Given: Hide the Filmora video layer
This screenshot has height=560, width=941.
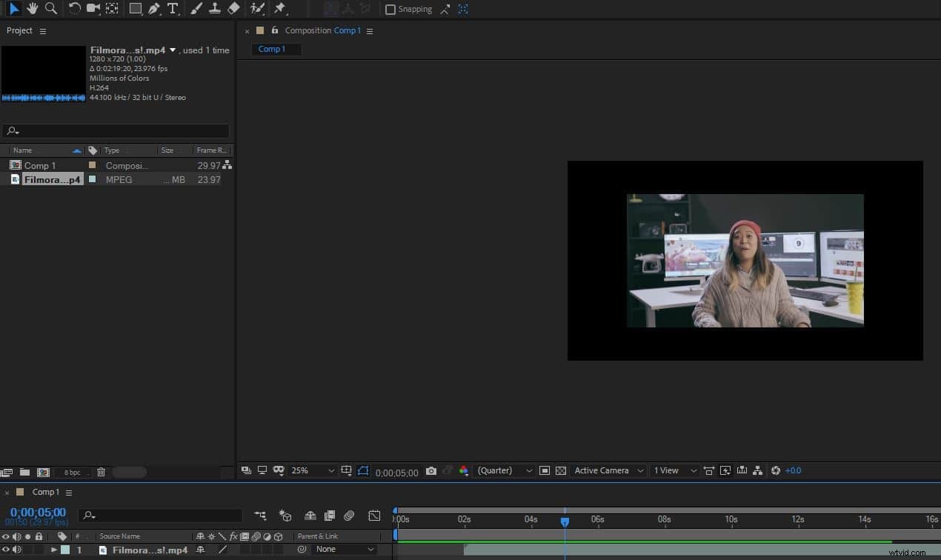Looking at the screenshot, I should pos(6,549).
